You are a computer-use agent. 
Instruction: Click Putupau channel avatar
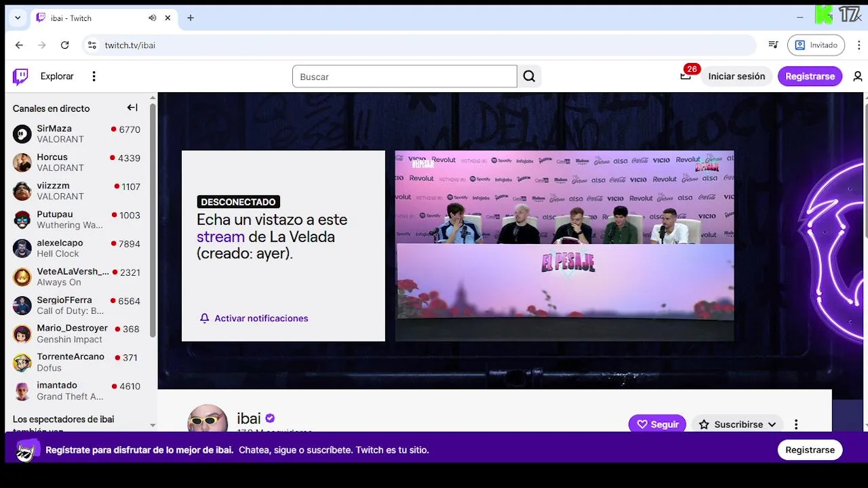pyautogui.click(x=22, y=220)
